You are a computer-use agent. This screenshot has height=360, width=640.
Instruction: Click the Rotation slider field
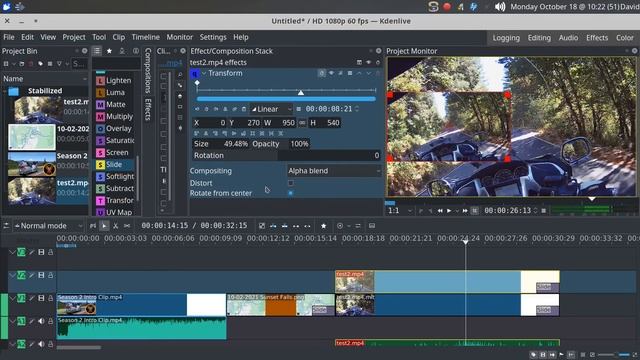point(287,155)
